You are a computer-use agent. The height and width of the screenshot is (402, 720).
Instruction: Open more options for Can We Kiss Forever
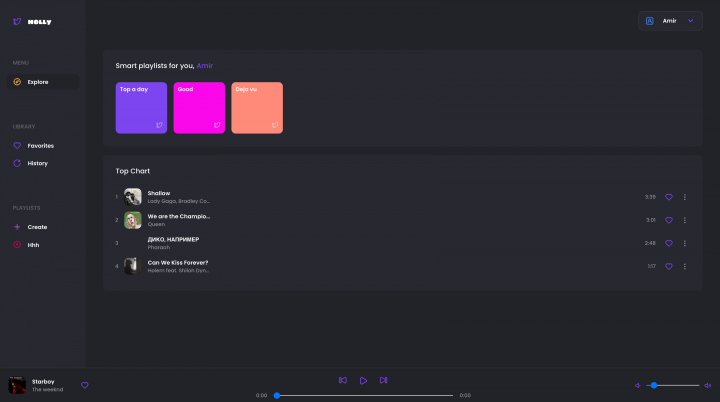point(685,266)
